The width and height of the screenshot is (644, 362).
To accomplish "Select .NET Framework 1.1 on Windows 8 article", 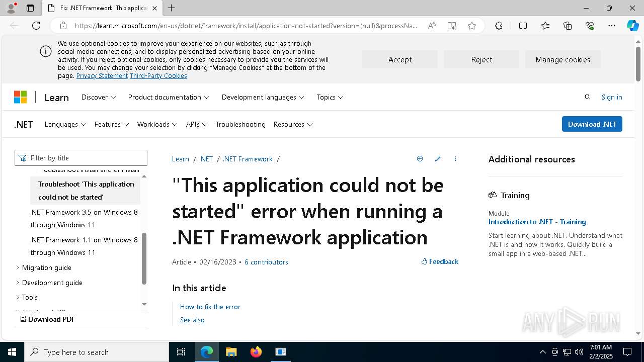I will pos(84,246).
